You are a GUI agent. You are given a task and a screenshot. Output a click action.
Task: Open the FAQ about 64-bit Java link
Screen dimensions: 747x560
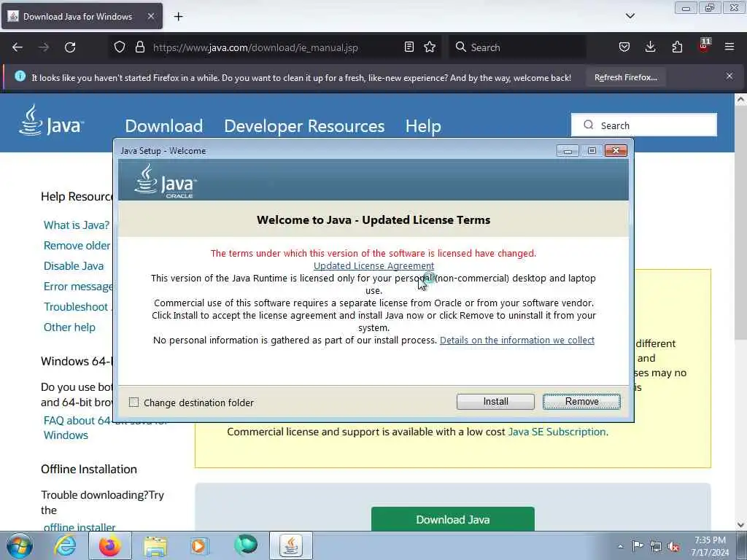[106, 427]
